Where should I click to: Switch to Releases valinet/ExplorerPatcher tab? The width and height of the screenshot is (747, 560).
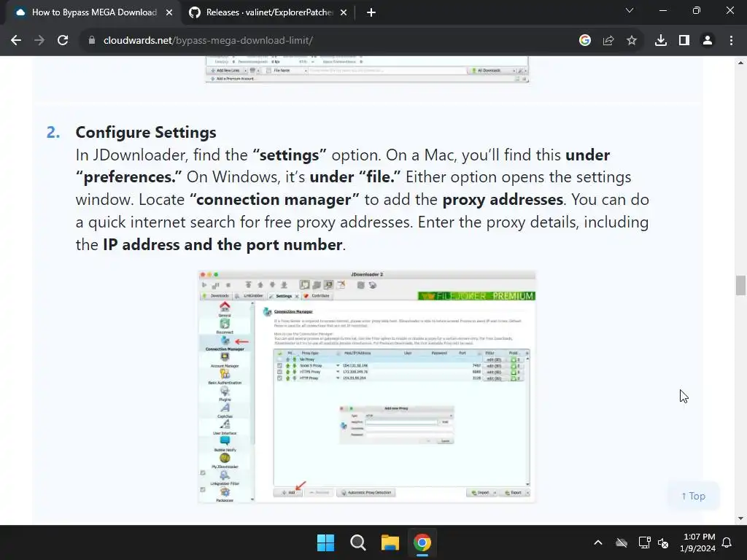click(268, 12)
